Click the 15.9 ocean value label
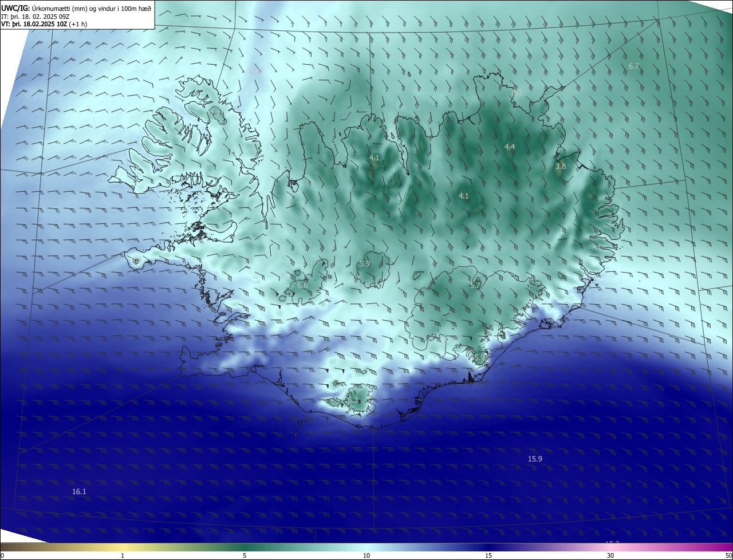733x560 pixels. [535, 459]
